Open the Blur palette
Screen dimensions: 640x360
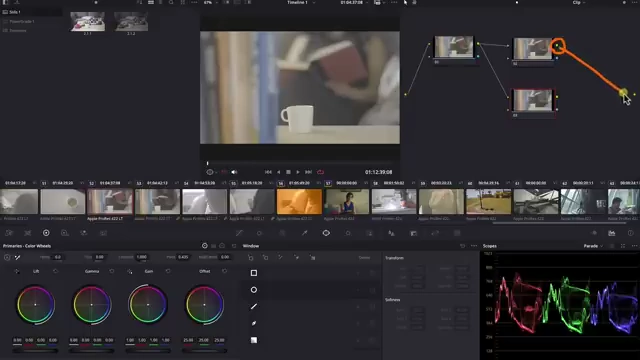point(391,233)
